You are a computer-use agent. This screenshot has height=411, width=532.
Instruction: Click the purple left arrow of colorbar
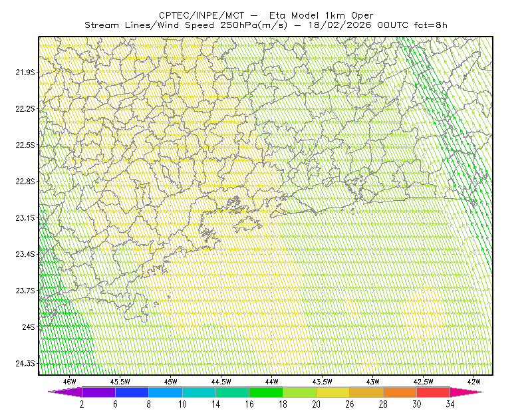65,392
